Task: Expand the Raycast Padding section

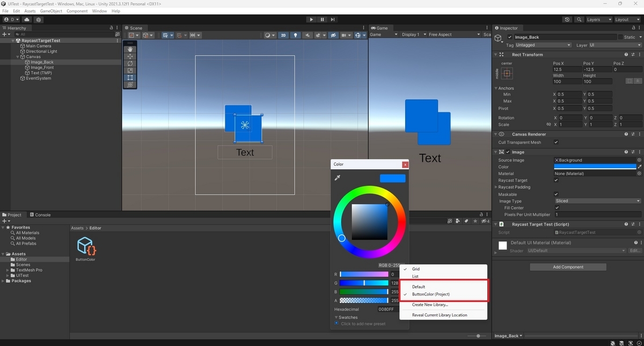Action: point(495,187)
